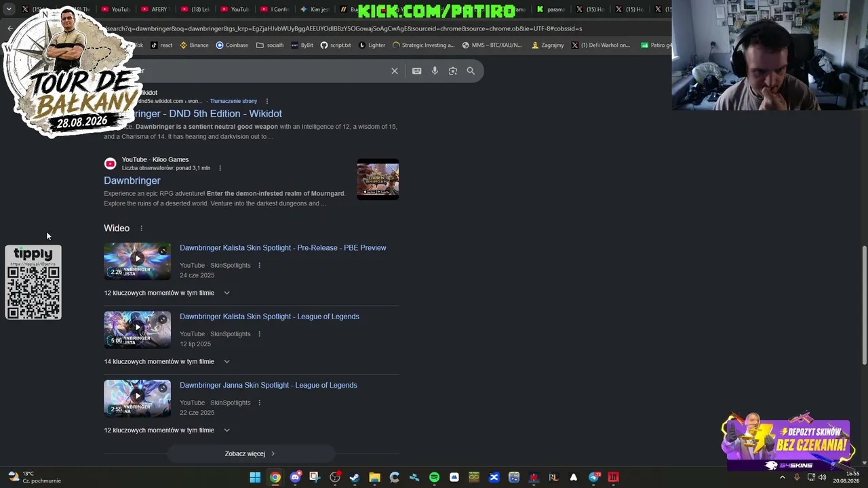The image size is (868, 488).
Task: Open the taskbar weather widget
Action: 34,477
